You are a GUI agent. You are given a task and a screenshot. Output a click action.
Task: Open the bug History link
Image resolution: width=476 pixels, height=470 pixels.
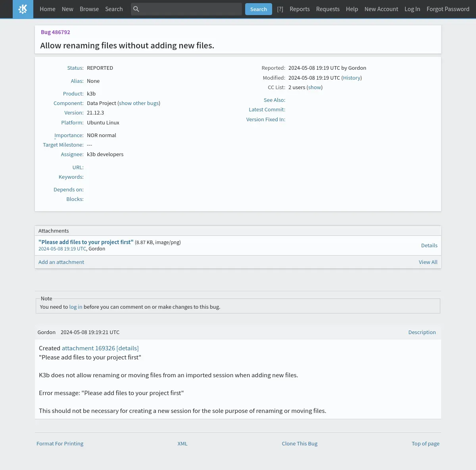[351, 78]
